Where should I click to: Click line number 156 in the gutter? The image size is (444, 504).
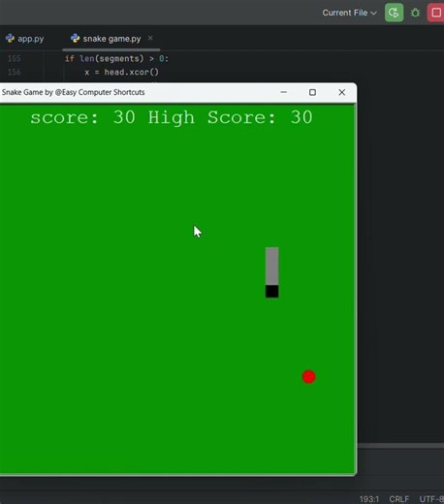(x=14, y=72)
